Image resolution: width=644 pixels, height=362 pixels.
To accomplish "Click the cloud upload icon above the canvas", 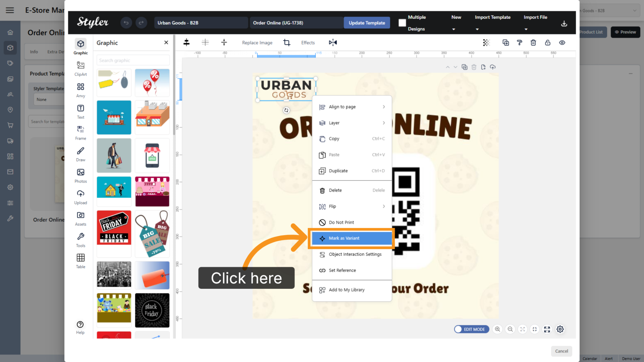I will pyautogui.click(x=493, y=67).
